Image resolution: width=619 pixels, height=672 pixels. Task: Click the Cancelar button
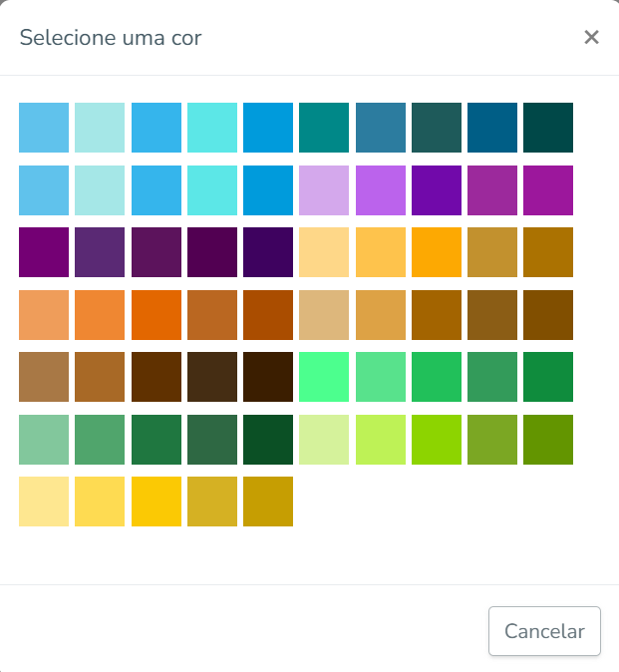click(x=544, y=631)
